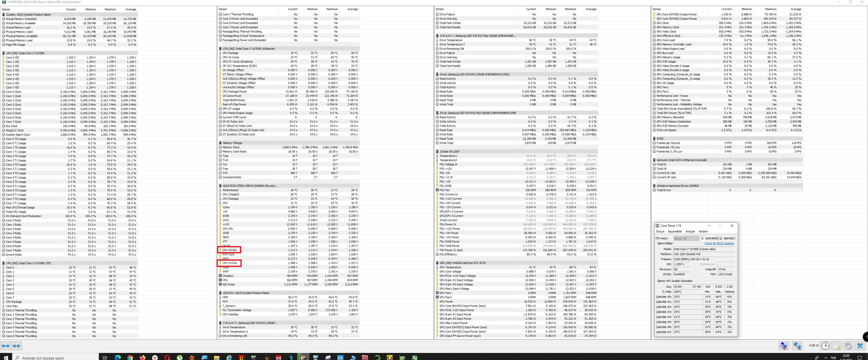Click the TUR language indicator

pos(833,358)
